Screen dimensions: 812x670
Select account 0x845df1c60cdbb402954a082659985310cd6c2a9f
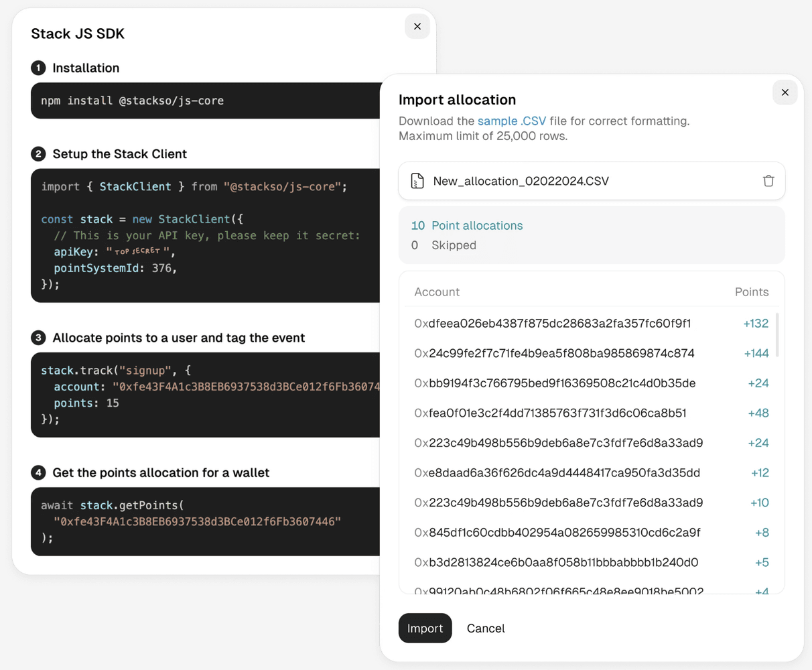pos(557,533)
